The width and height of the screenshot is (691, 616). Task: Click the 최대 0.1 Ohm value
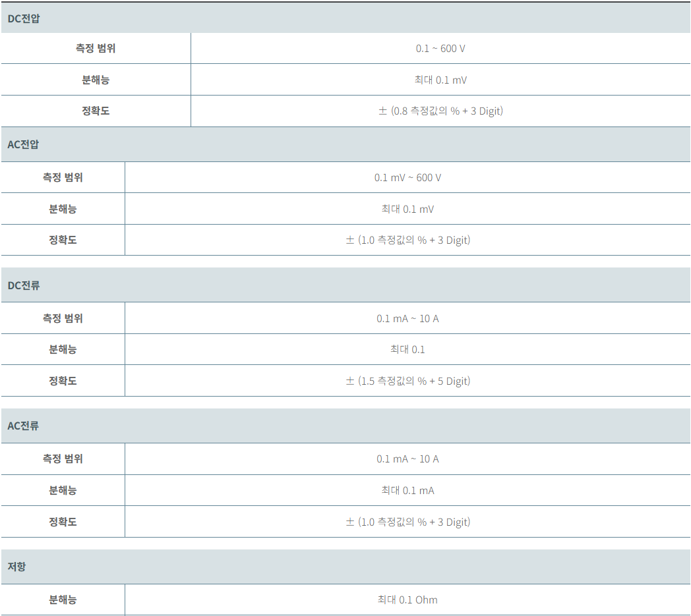point(407,600)
